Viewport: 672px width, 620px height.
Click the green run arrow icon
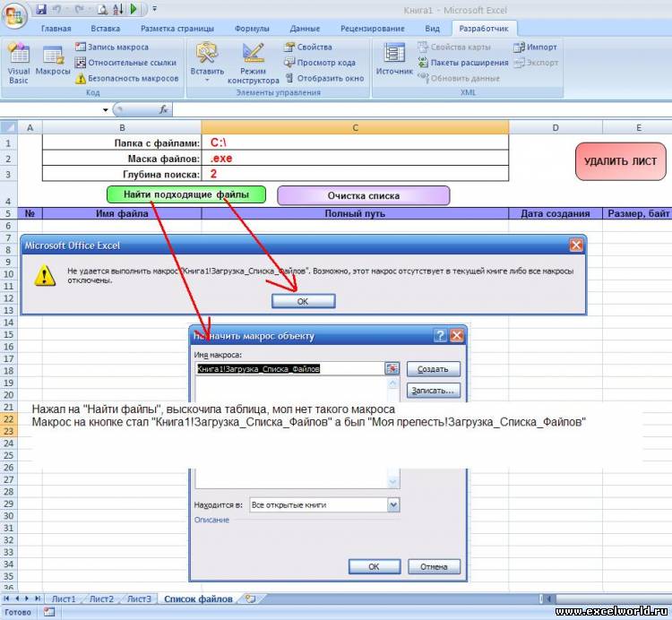point(134,9)
